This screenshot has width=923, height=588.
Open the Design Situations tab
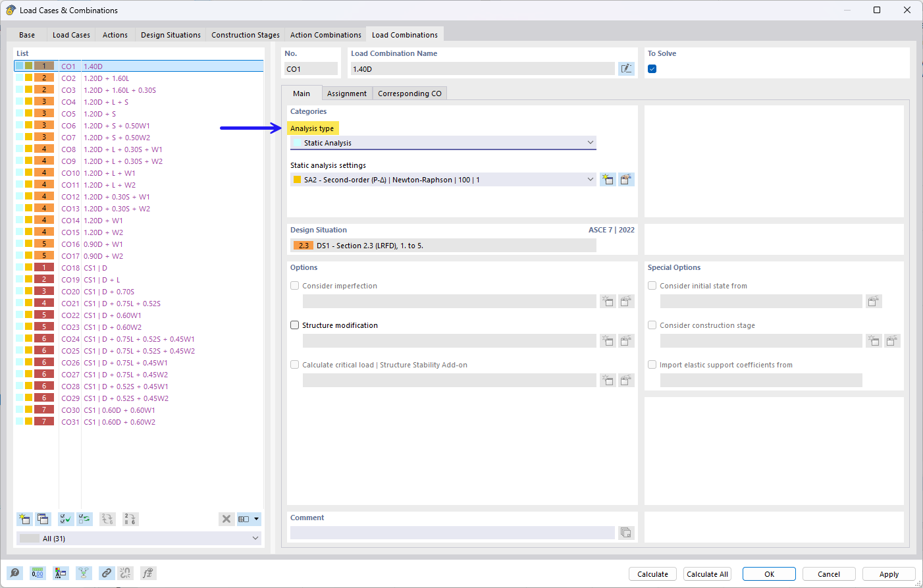(171, 35)
